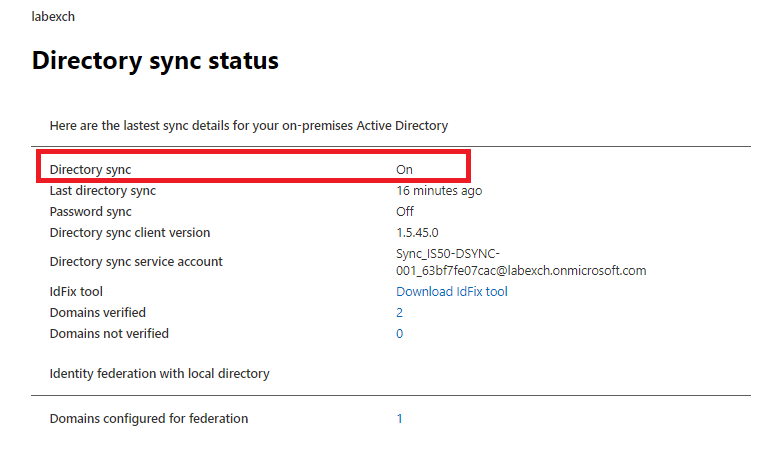Click the "Password sync" label
The width and height of the screenshot is (776, 464).
pyautogui.click(x=90, y=212)
